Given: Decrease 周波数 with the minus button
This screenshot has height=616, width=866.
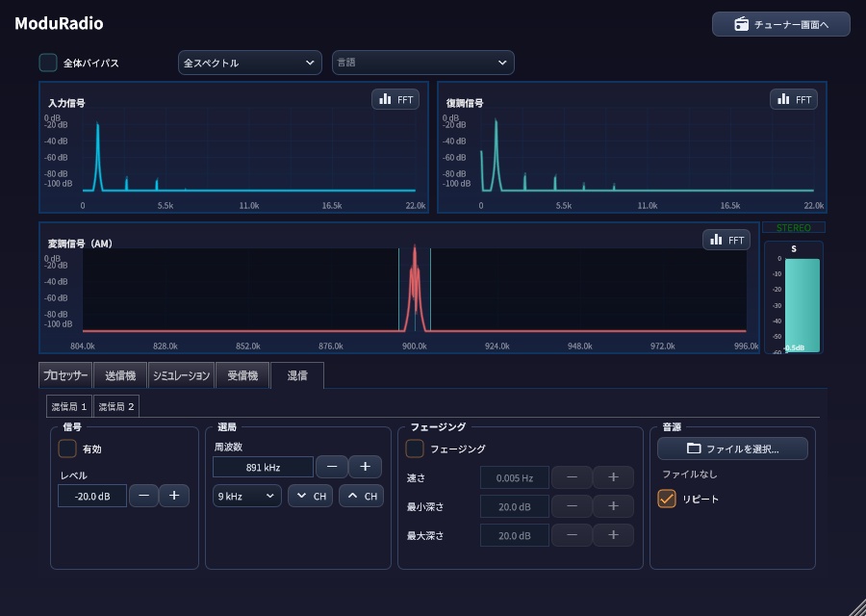Looking at the screenshot, I should 332,467.
